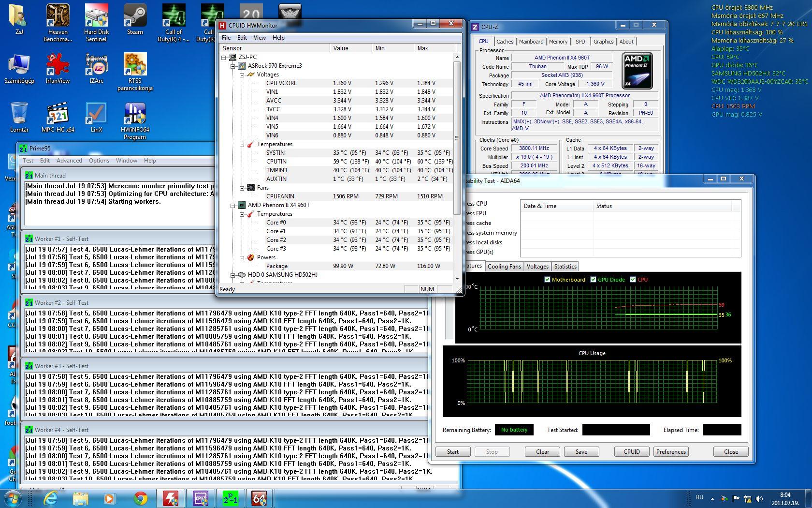
Task: Open Google Chrome from taskbar
Action: click(x=140, y=498)
